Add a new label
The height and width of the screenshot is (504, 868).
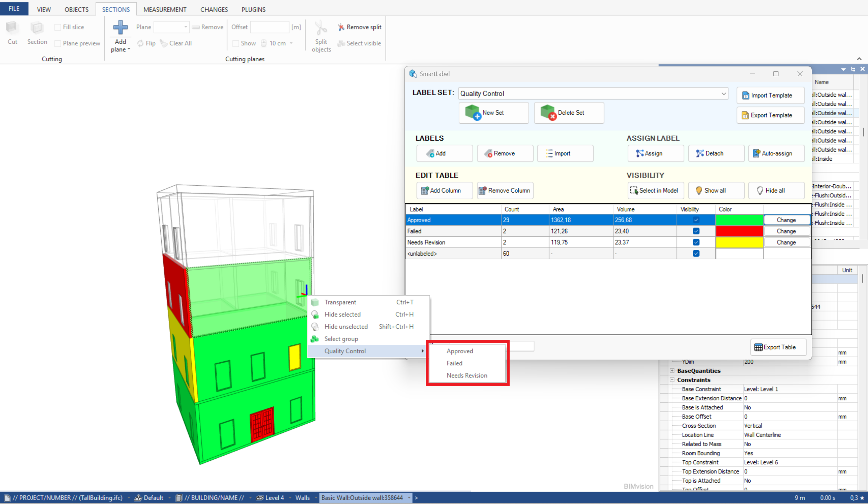pyautogui.click(x=444, y=153)
